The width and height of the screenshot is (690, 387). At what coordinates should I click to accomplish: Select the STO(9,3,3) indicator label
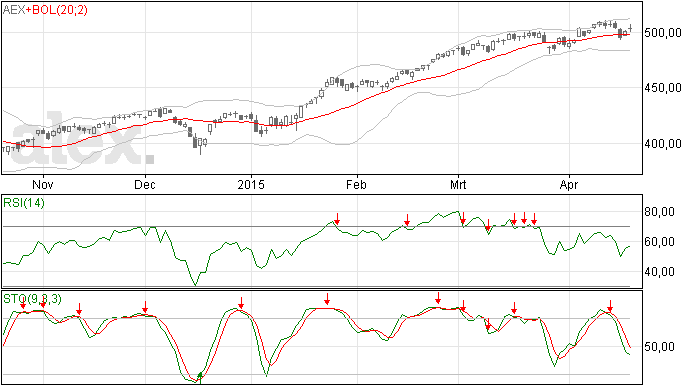tap(33, 299)
